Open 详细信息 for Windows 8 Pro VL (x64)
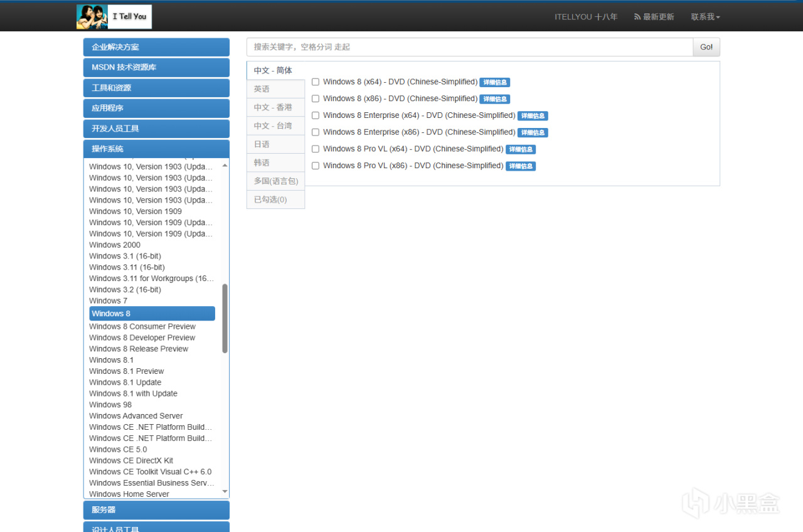Viewport: 803px width, 532px height. [521, 149]
